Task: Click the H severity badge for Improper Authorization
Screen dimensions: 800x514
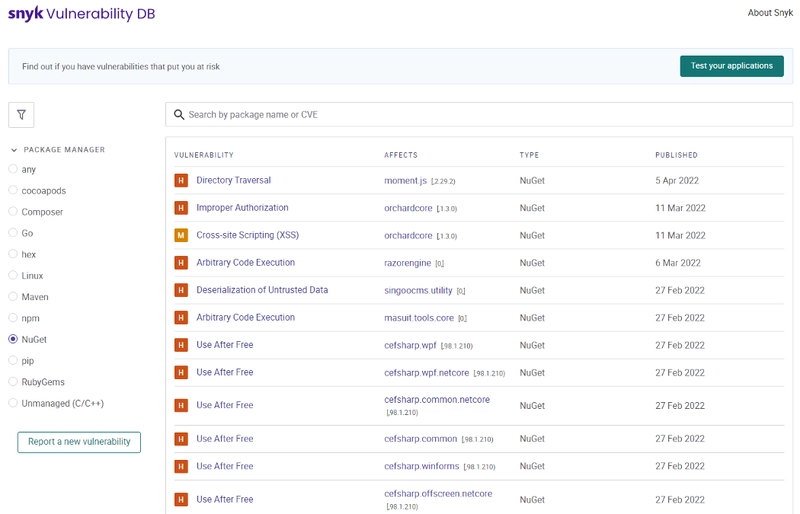Action: click(x=181, y=208)
